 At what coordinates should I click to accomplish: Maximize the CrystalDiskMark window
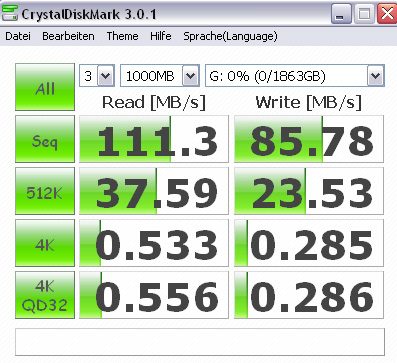pos(364,14)
